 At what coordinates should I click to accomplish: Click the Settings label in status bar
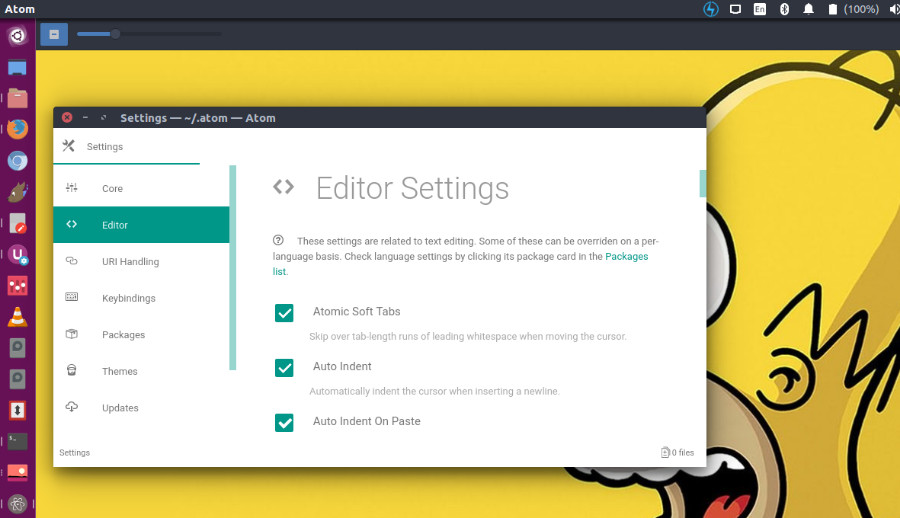[75, 453]
